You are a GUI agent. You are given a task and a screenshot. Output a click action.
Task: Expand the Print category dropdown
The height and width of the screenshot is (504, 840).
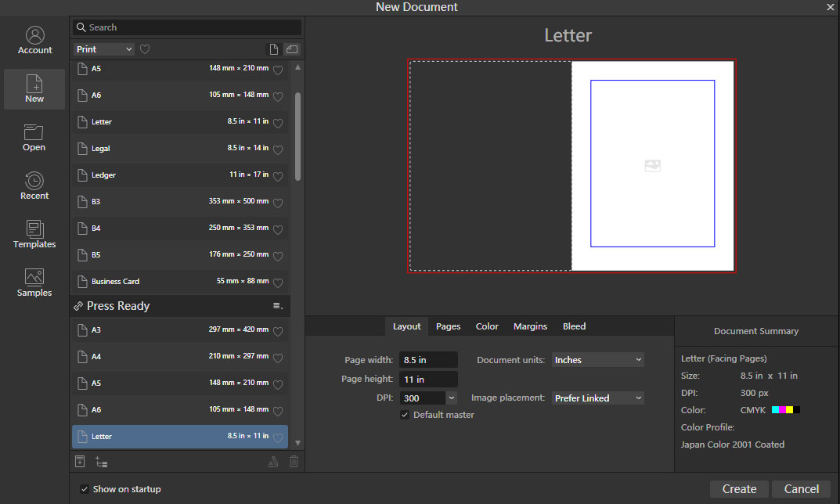click(x=105, y=49)
